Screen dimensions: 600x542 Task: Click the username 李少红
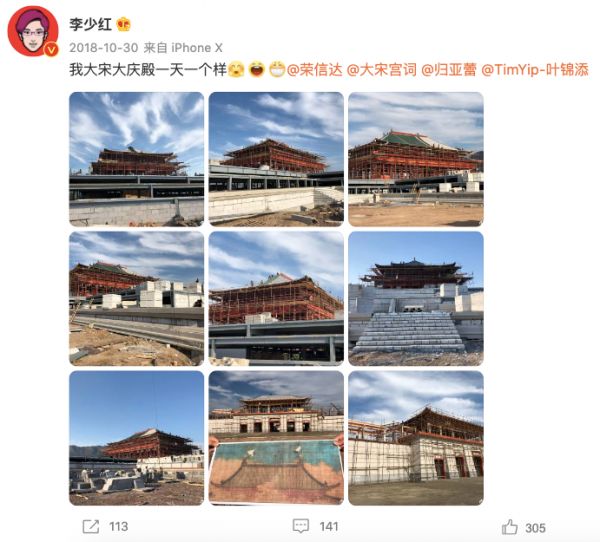click(91, 24)
